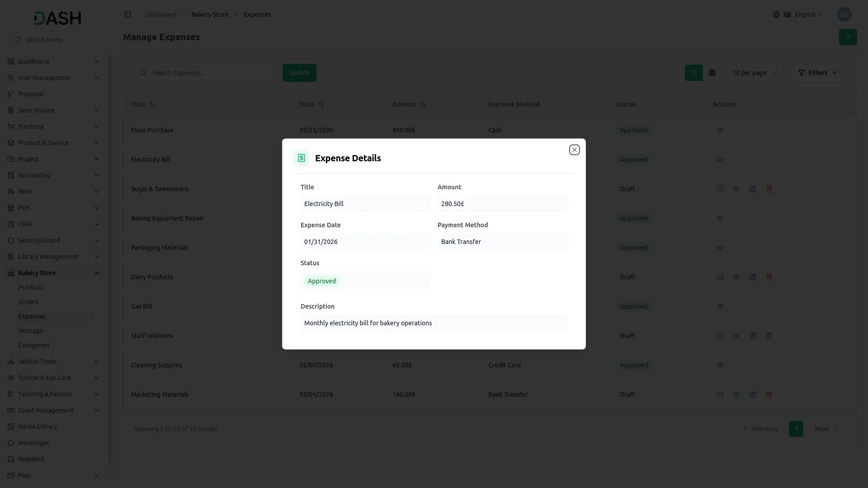This screenshot has height=488, width=868.
Task: Open the 10 per page dropdown
Action: (x=755, y=73)
